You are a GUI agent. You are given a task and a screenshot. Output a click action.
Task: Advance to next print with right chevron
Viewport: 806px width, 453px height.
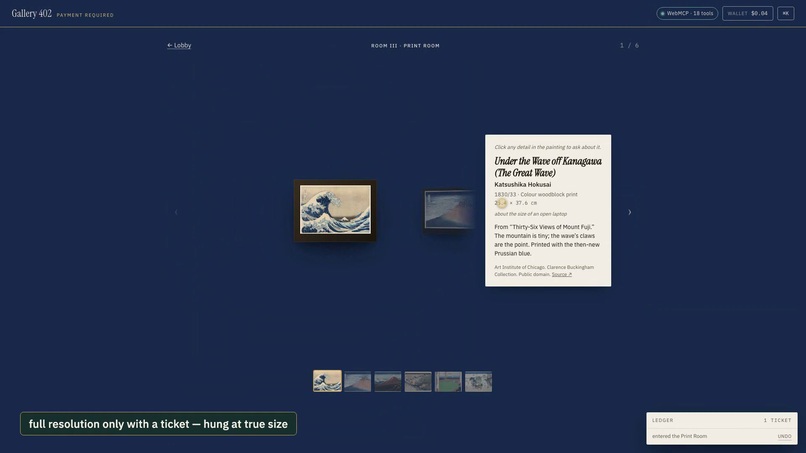click(x=630, y=212)
